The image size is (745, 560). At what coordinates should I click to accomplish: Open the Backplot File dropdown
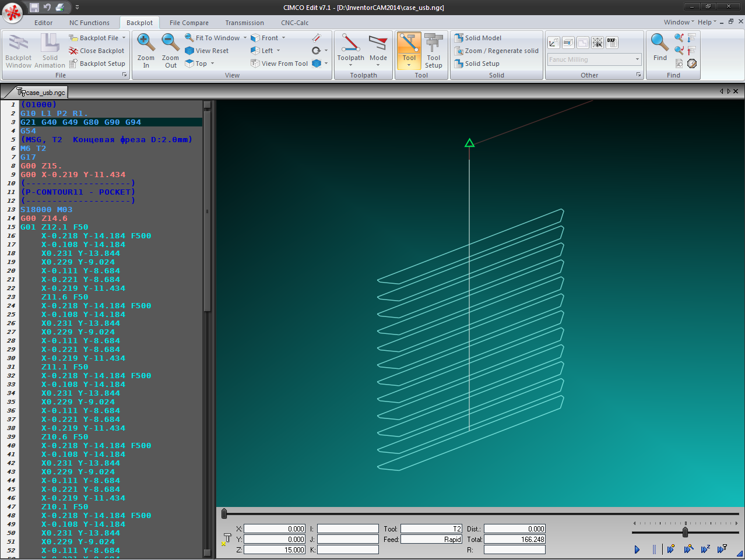coord(97,38)
